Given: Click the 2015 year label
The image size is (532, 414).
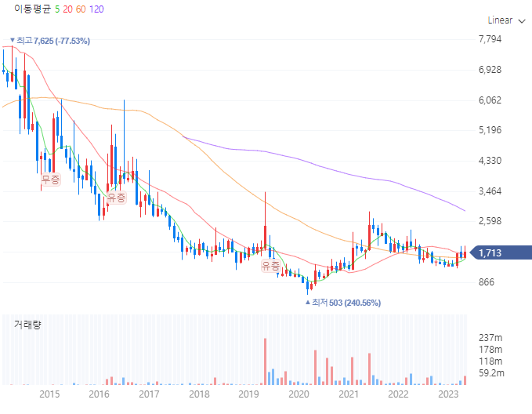Looking at the screenshot, I should (49, 394).
